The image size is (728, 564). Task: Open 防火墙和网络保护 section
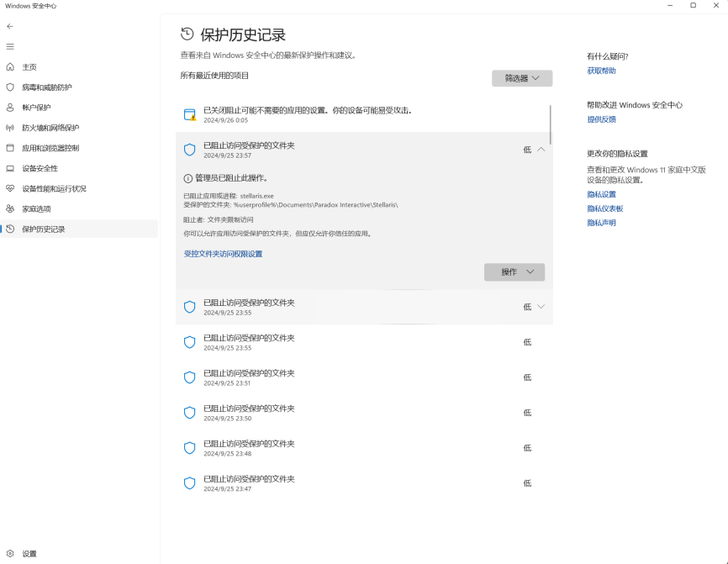[x=79, y=128]
